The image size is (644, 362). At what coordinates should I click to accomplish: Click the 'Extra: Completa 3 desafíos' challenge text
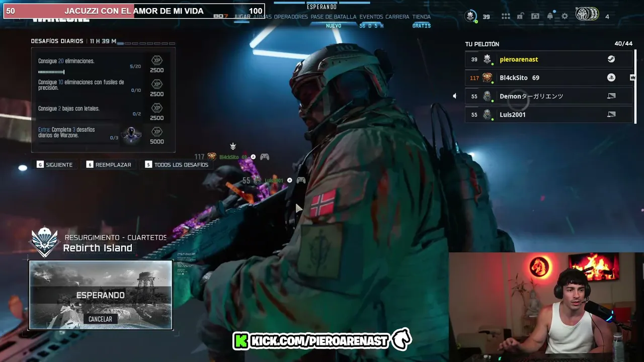pos(66,132)
